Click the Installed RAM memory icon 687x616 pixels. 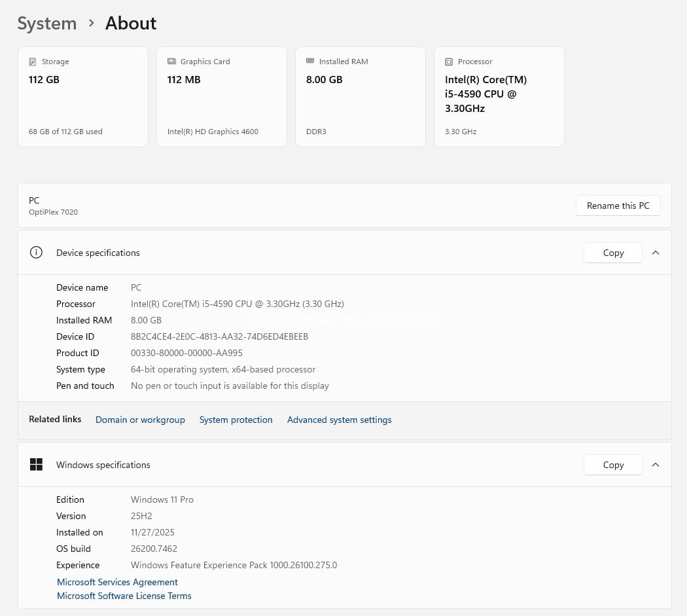310,62
